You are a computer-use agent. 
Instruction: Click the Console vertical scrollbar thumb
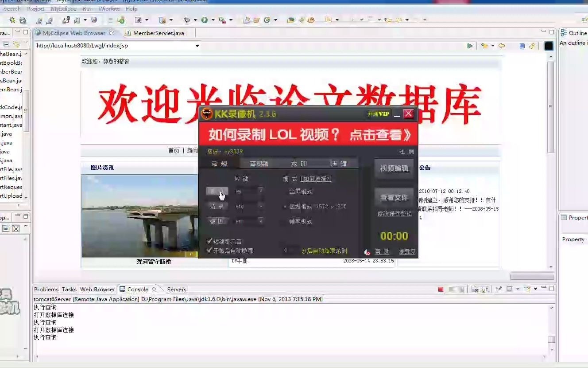point(552,340)
